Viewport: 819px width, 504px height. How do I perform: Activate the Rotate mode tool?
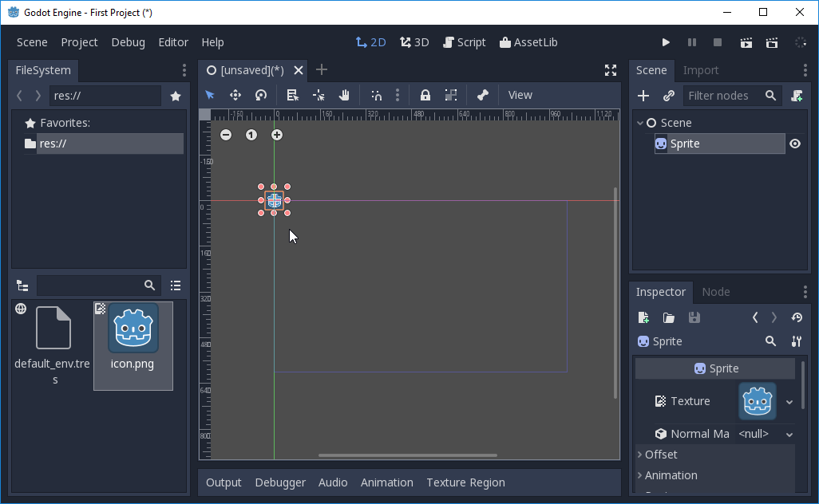coord(261,95)
